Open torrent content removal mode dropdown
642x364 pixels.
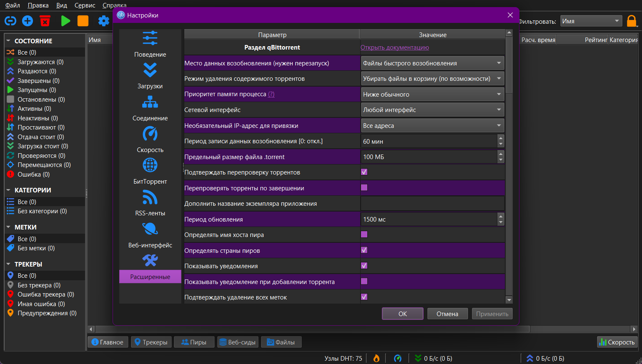pos(432,79)
